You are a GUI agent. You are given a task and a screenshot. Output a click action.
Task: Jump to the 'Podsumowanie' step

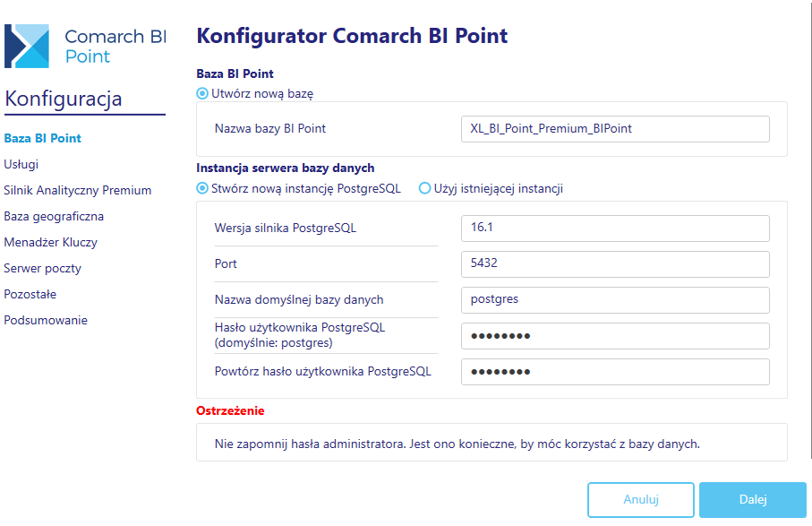(x=46, y=320)
